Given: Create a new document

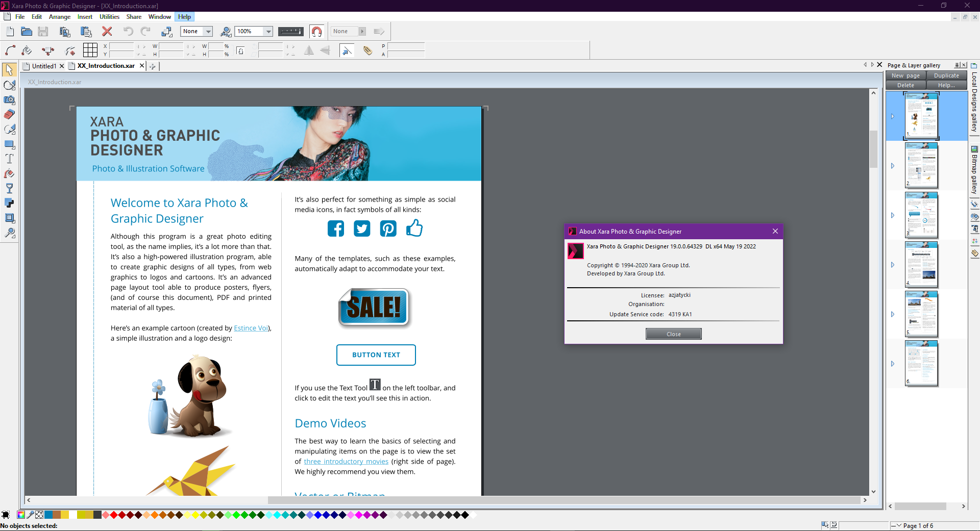Looking at the screenshot, I should [10, 32].
